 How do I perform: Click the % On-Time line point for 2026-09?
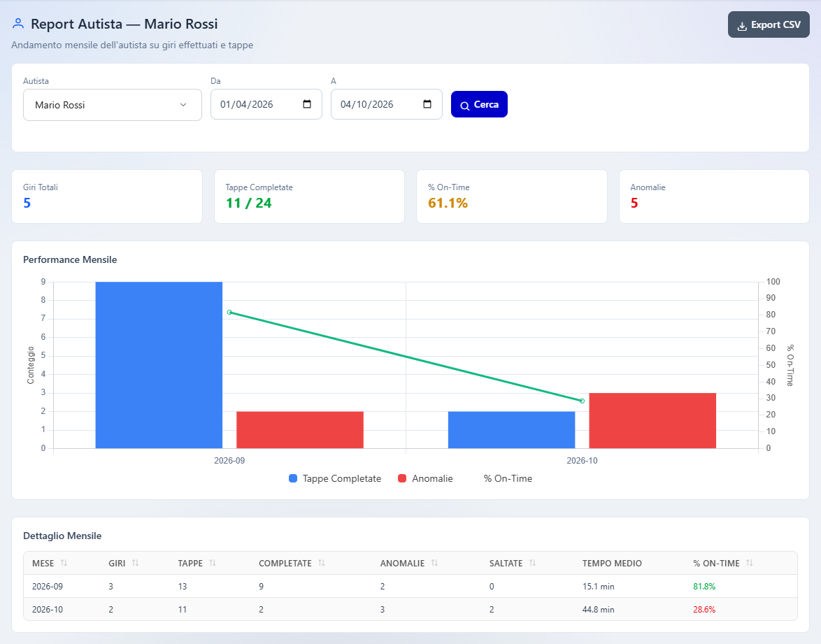pyautogui.click(x=229, y=312)
